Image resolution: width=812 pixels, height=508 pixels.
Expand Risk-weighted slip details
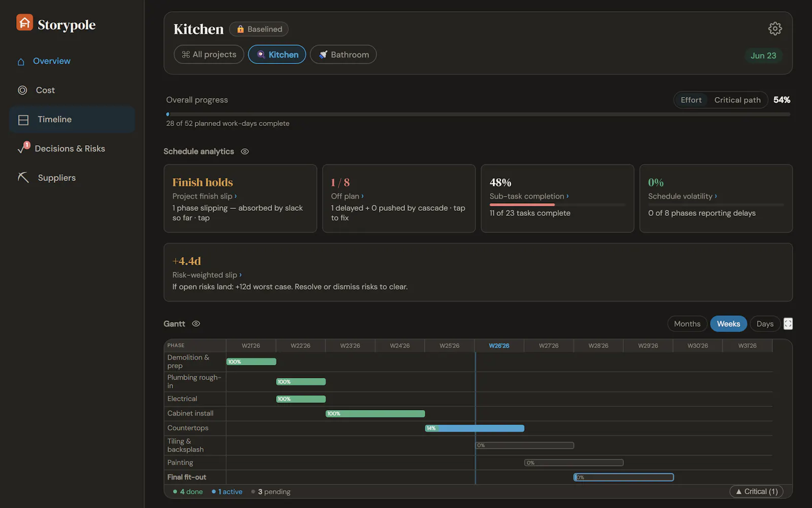point(207,275)
